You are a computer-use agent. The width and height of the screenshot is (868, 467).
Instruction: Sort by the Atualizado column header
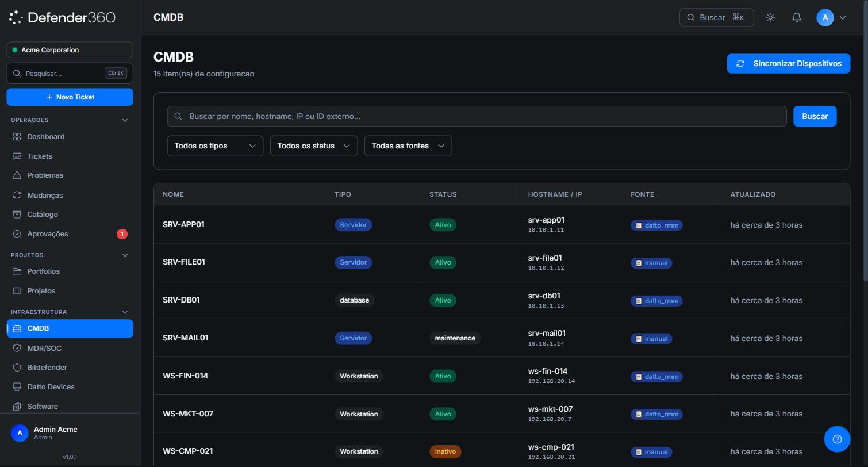tap(752, 194)
